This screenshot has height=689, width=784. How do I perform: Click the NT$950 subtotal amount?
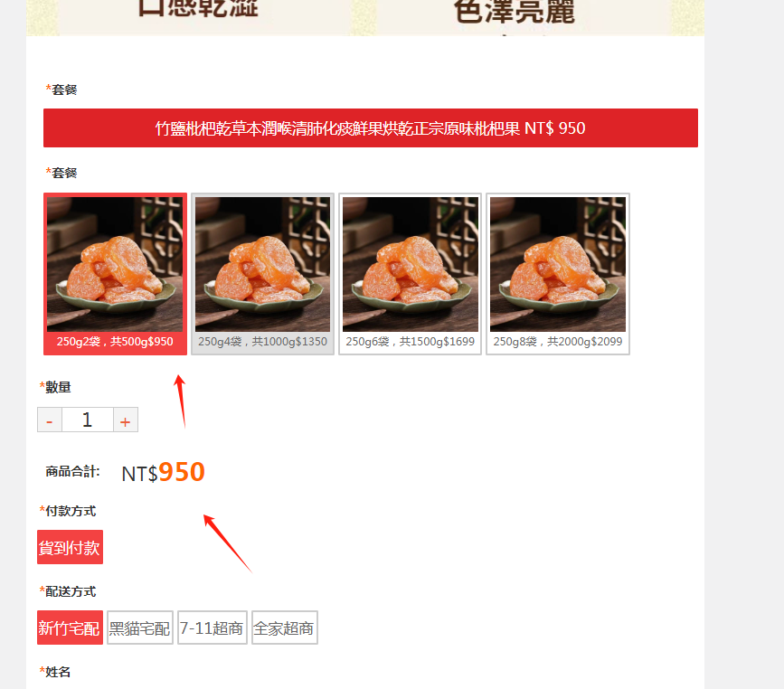coord(163,472)
